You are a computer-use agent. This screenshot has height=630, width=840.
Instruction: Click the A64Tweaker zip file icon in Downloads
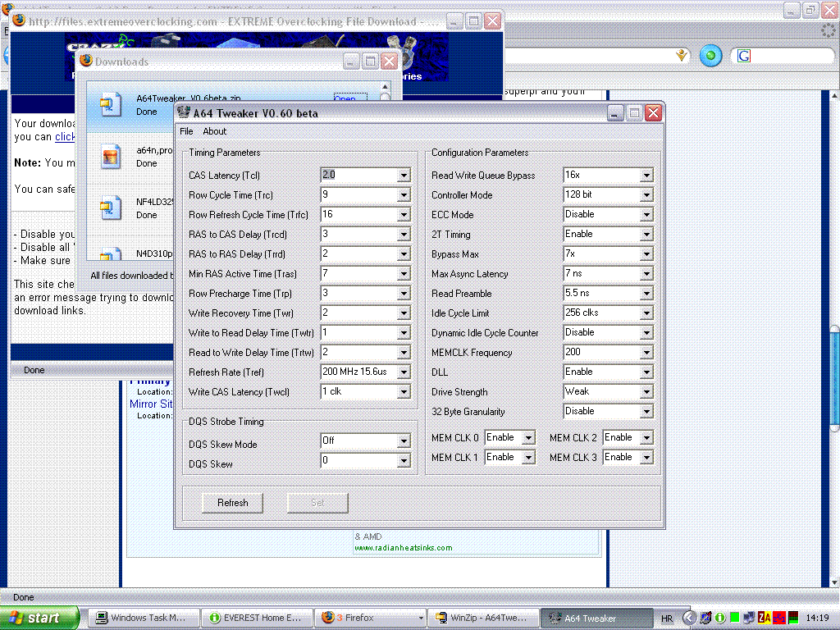coord(110,104)
